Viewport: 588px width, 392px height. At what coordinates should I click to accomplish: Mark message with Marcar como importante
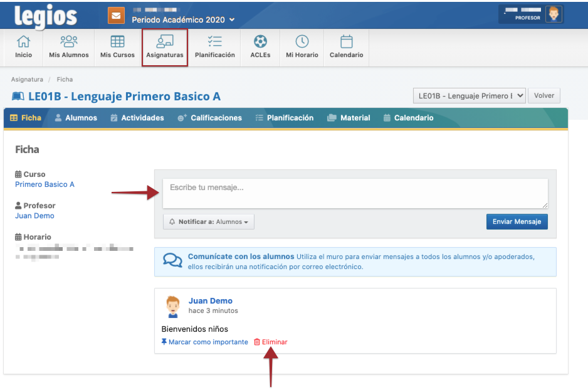pos(204,342)
